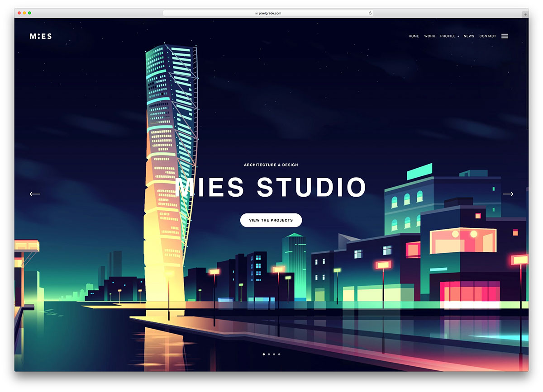This screenshot has height=392, width=543.
Task: Open the hamburger menu icon
Action: [505, 36]
